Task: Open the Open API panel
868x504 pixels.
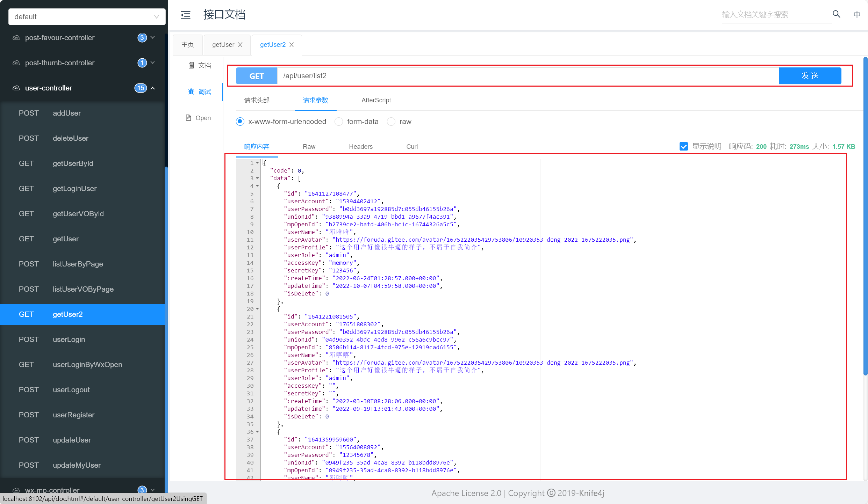Action: point(198,118)
